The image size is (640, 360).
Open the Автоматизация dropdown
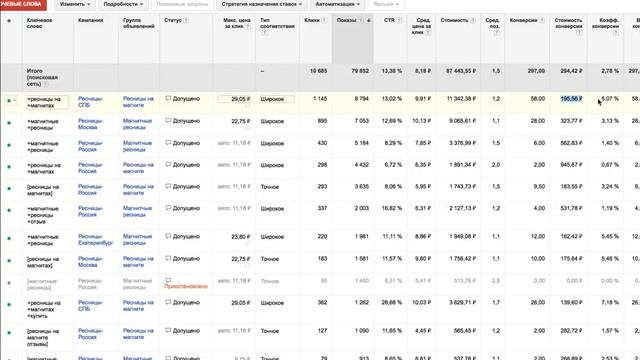click(x=338, y=4)
